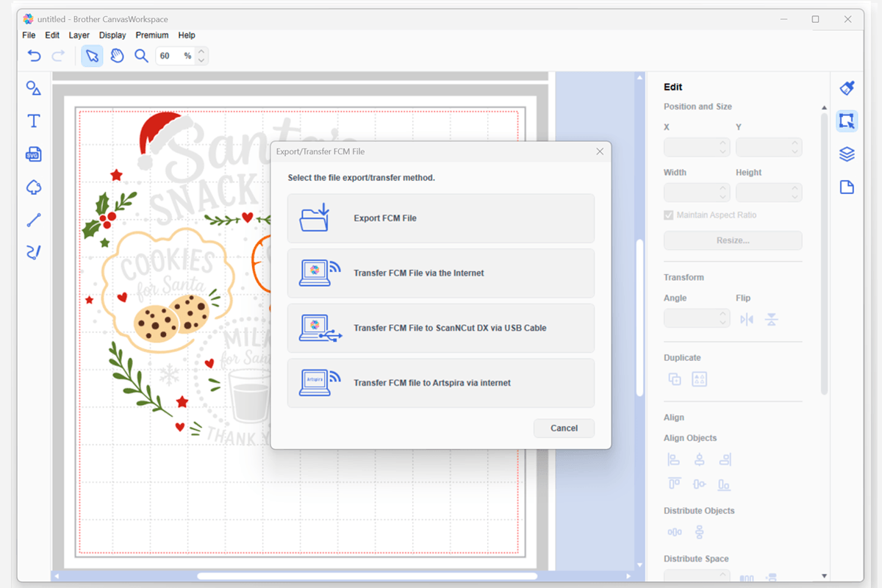Select the freehand drawing tool
The image size is (882, 588).
pos(34,253)
